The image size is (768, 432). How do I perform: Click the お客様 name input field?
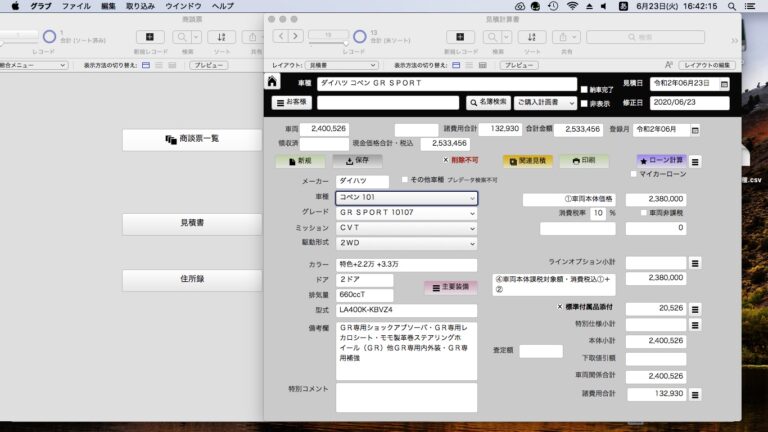coord(388,102)
